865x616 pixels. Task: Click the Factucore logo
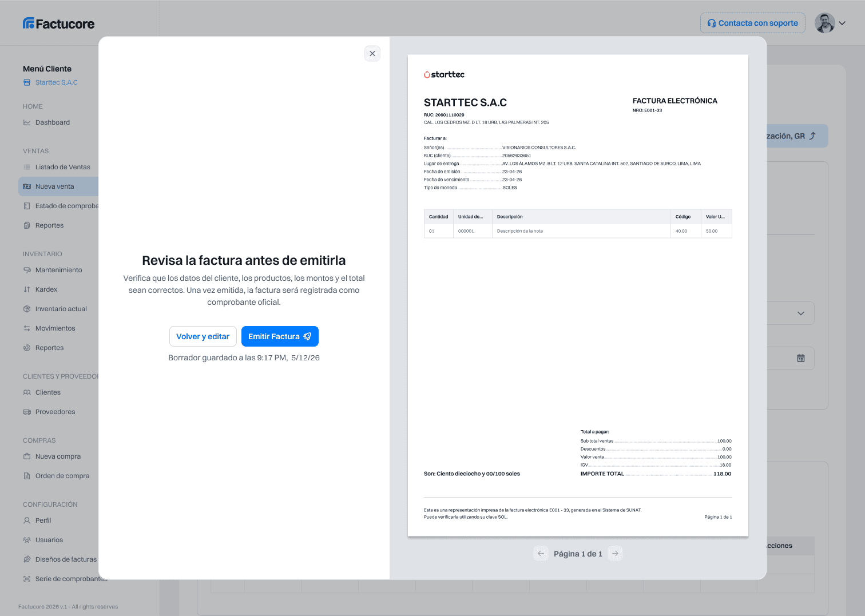tap(59, 23)
